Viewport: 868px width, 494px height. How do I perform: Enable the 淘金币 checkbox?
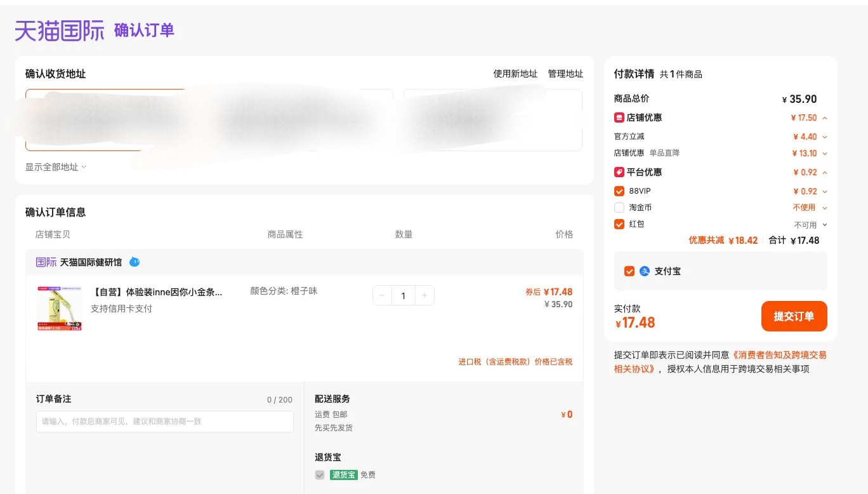(x=619, y=208)
